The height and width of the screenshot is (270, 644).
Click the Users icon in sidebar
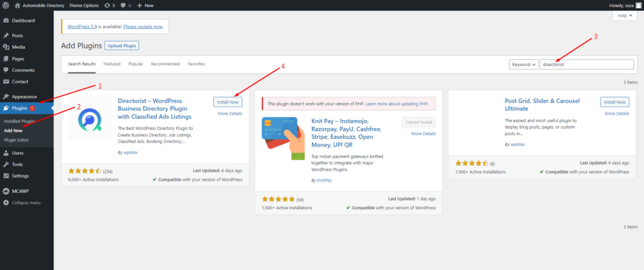tap(6, 153)
